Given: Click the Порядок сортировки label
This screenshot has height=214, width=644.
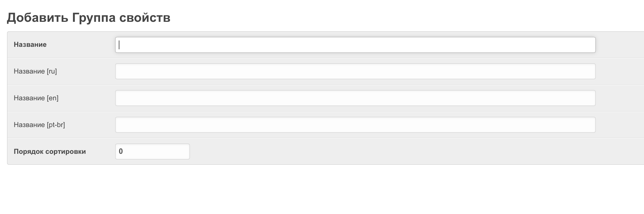Looking at the screenshot, I should [50, 152].
